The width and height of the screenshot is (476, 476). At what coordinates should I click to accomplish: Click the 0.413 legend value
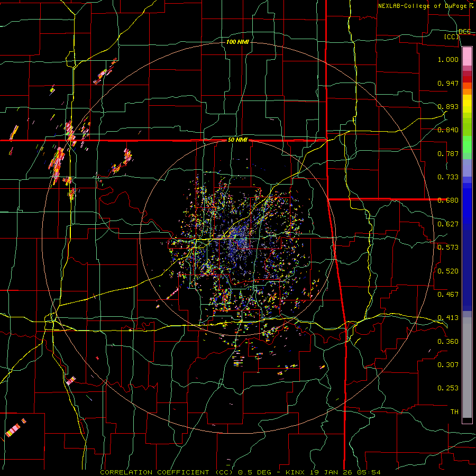(x=448, y=318)
